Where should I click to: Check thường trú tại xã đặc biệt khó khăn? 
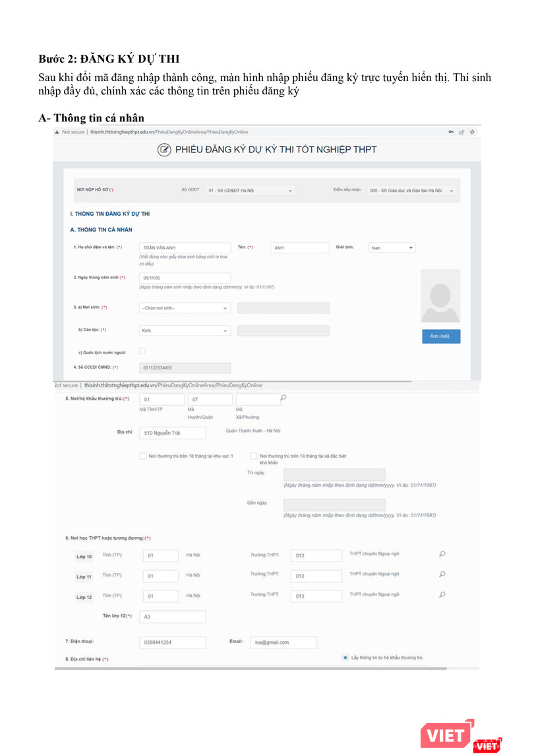254,456
